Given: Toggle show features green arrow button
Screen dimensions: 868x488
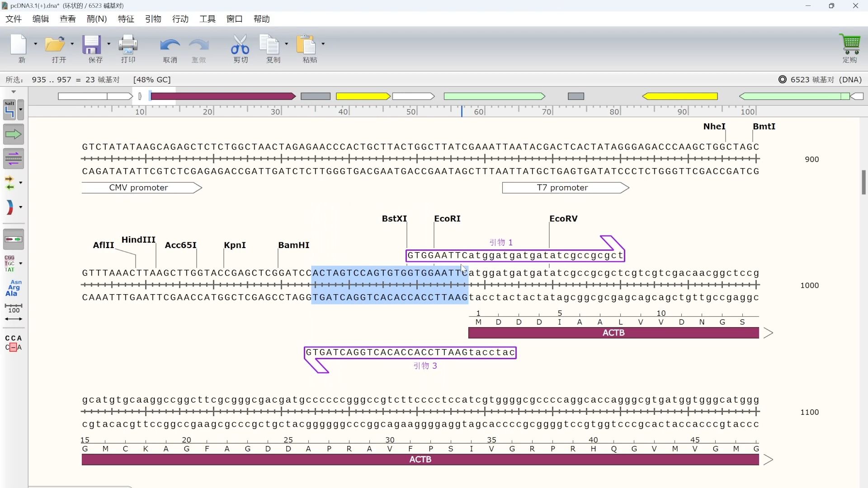Looking at the screenshot, I should [x=14, y=134].
